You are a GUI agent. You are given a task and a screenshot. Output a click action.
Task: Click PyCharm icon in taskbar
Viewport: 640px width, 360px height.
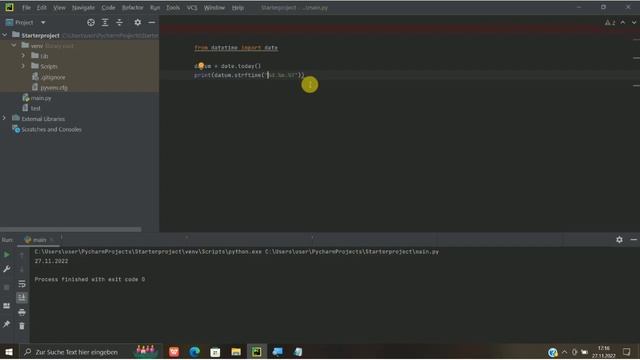coord(257,352)
